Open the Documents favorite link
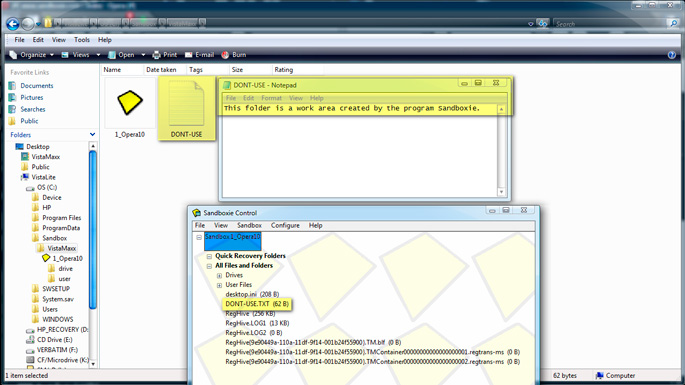The image size is (685, 385). click(x=37, y=86)
